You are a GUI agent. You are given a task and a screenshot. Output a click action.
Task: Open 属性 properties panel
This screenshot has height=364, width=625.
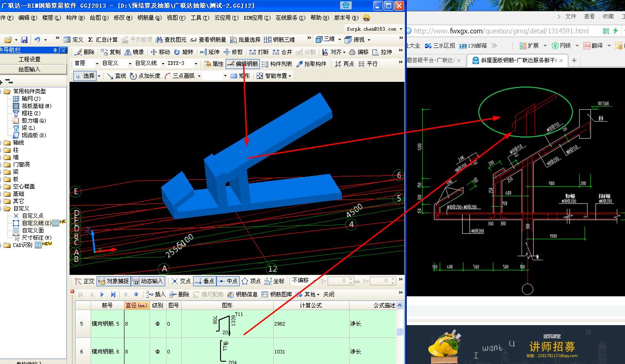(x=214, y=64)
